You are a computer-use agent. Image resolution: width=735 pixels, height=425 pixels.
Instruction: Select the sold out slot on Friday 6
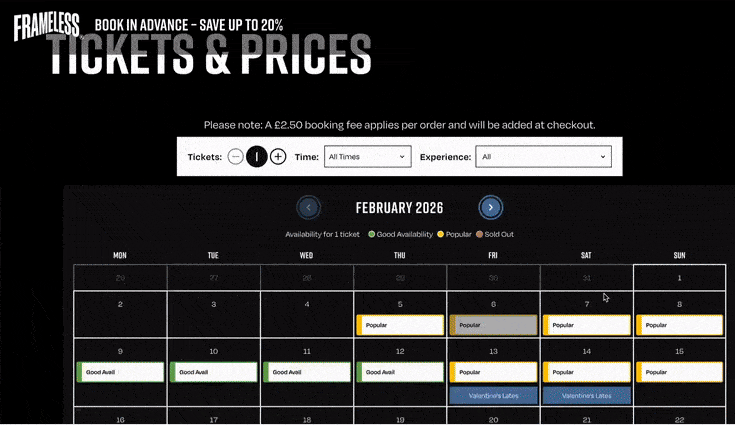tap(493, 325)
